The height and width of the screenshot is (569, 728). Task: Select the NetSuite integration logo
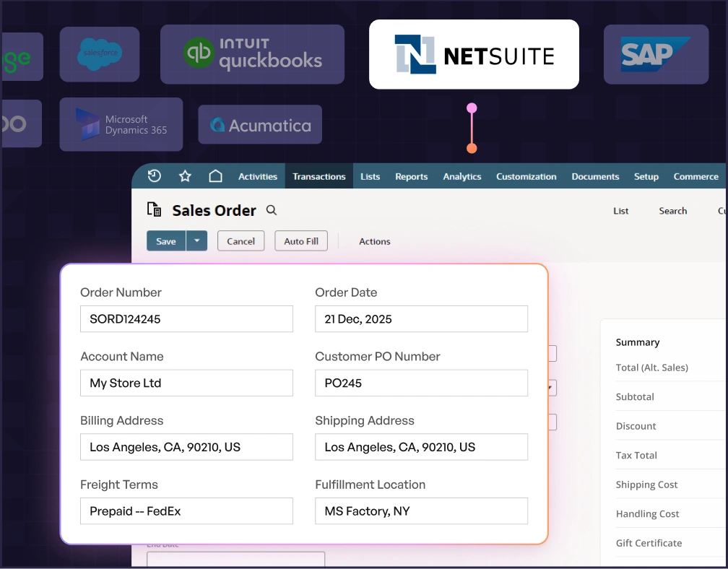[474, 55]
